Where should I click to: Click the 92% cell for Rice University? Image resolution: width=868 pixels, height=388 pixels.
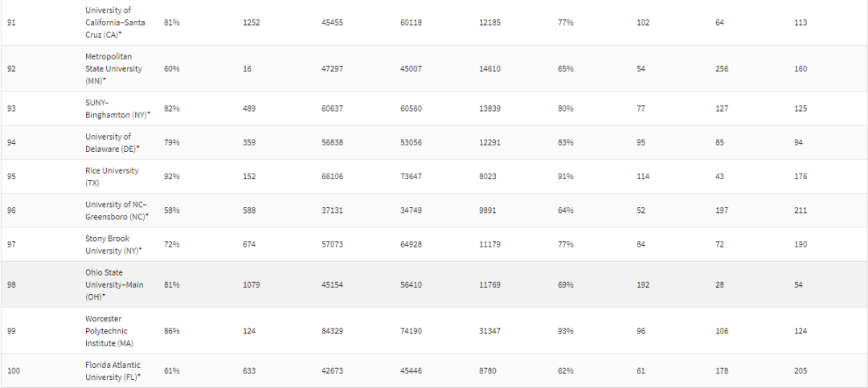(172, 177)
